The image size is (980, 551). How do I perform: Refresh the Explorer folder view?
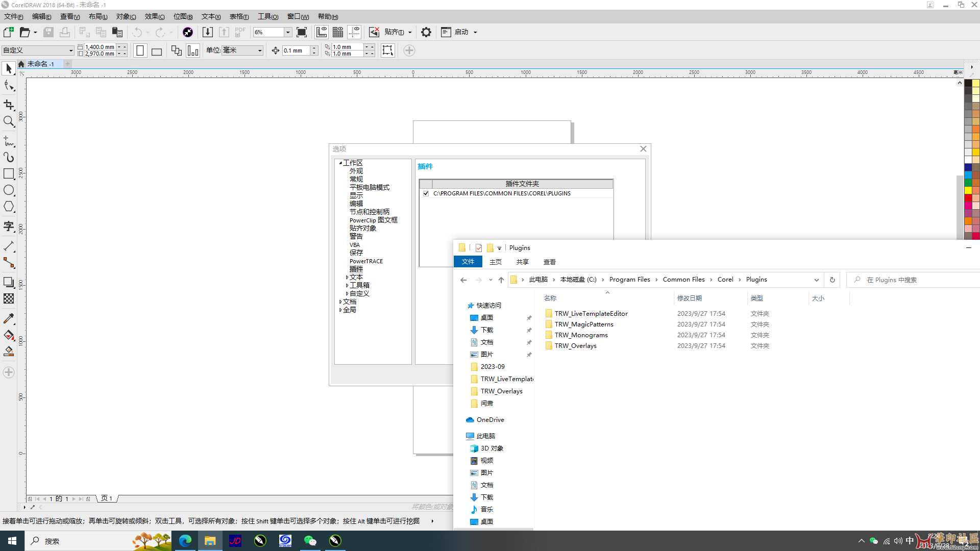(832, 280)
